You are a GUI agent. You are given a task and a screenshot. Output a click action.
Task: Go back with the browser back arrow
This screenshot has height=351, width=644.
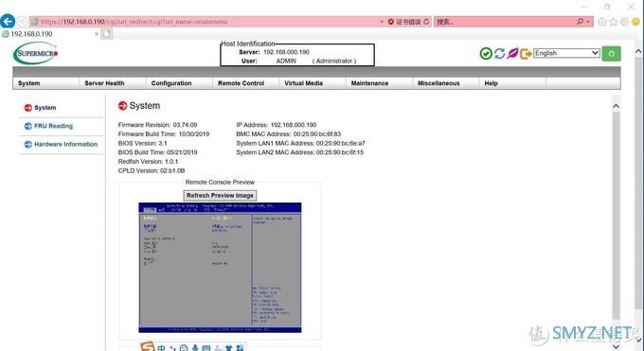point(8,22)
